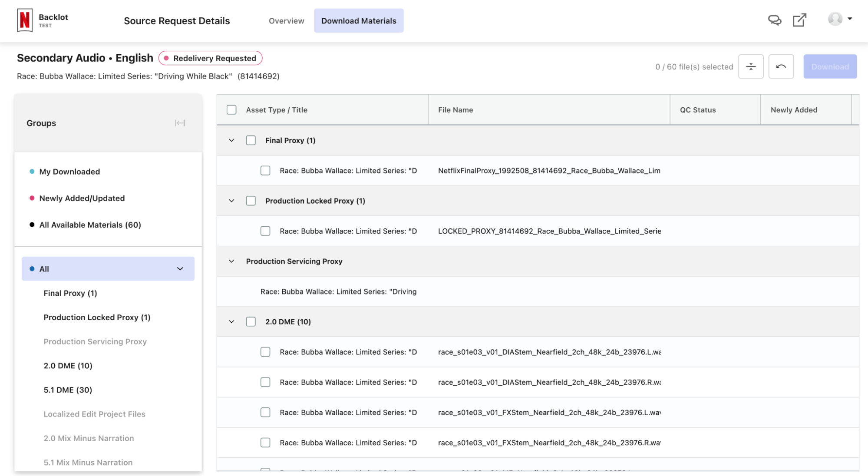Click the Source Request Details heading
The height and width of the screenshot is (476, 868).
pyautogui.click(x=177, y=21)
